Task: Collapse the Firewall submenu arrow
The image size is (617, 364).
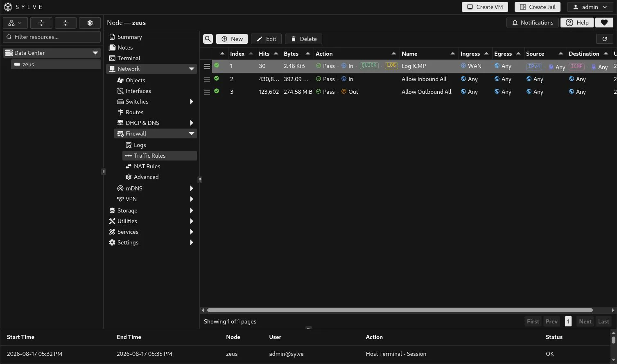Action: click(x=191, y=133)
